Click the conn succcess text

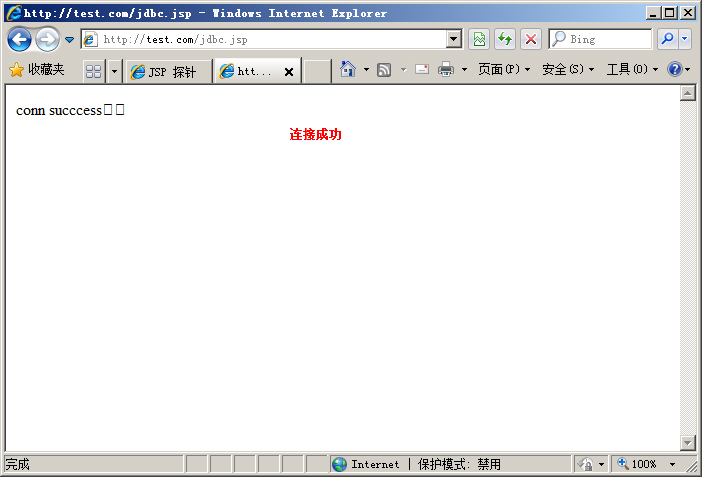pyautogui.click(x=59, y=110)
